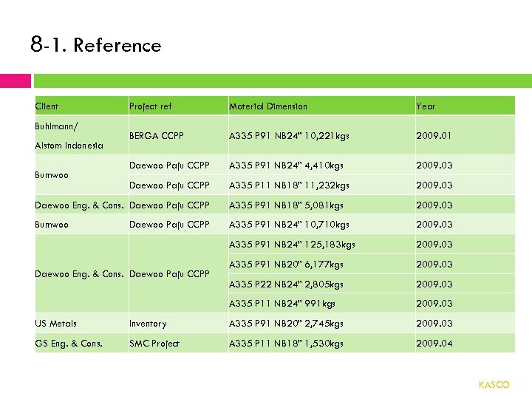
Task: Click the "Project ref" column header
Action: pyautogui.click(x=150, y=106)
